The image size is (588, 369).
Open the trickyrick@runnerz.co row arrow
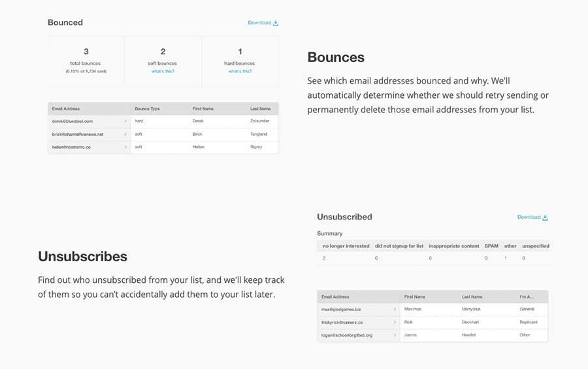coord(395,322)
